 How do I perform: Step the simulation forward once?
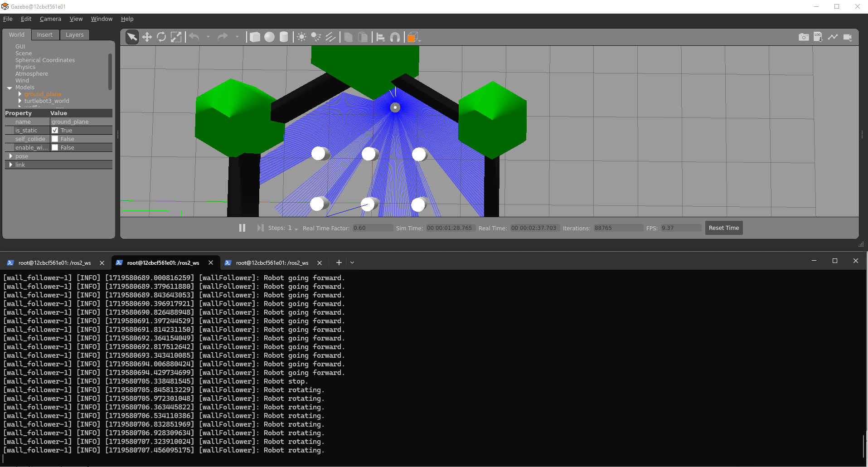(260, 228)
